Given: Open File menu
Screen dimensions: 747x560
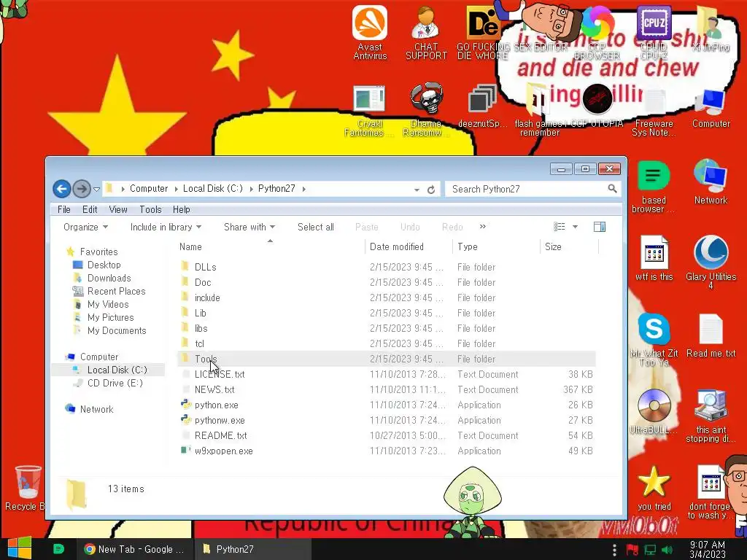Looking at the screenshot, I should [64, 209].
